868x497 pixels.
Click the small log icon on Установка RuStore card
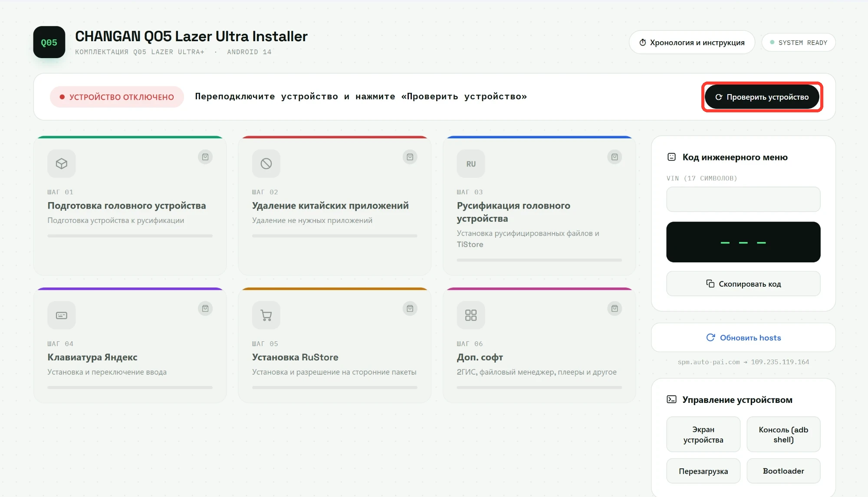tap(410, 309)
